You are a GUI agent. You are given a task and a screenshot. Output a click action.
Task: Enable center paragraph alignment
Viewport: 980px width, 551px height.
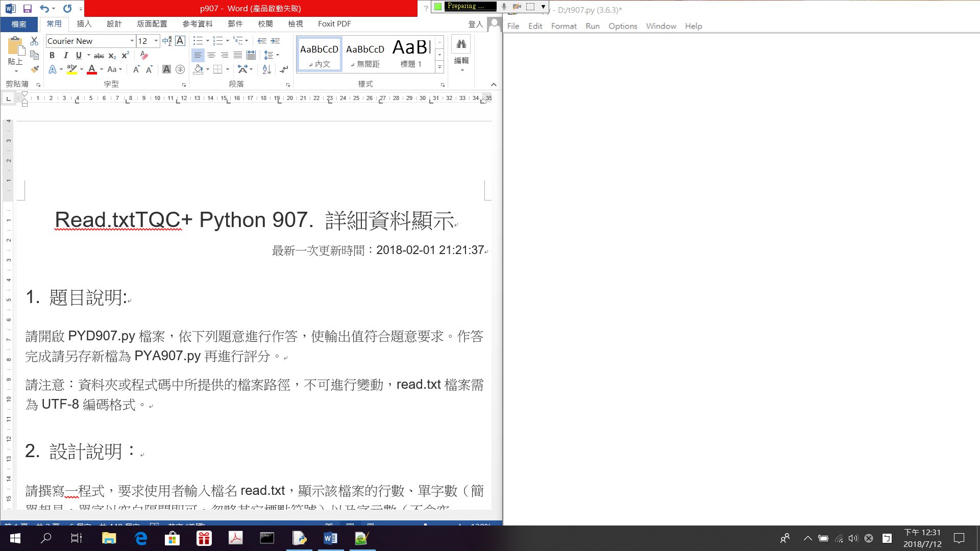pyautogui.click(x=211, y=55)
